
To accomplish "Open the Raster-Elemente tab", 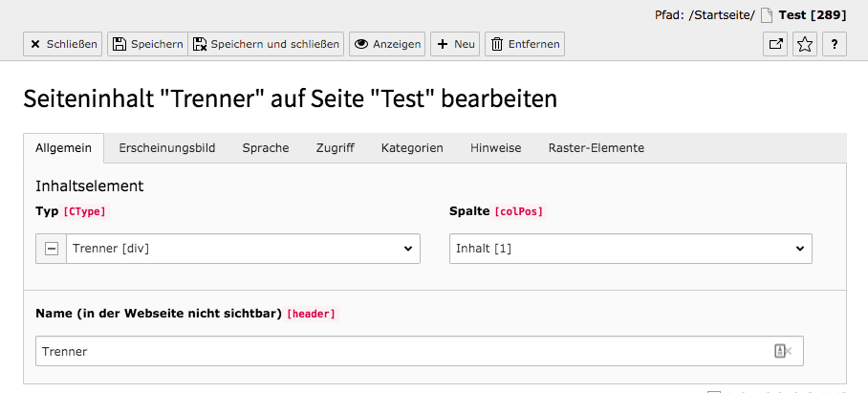I will (x=597, y=148).
